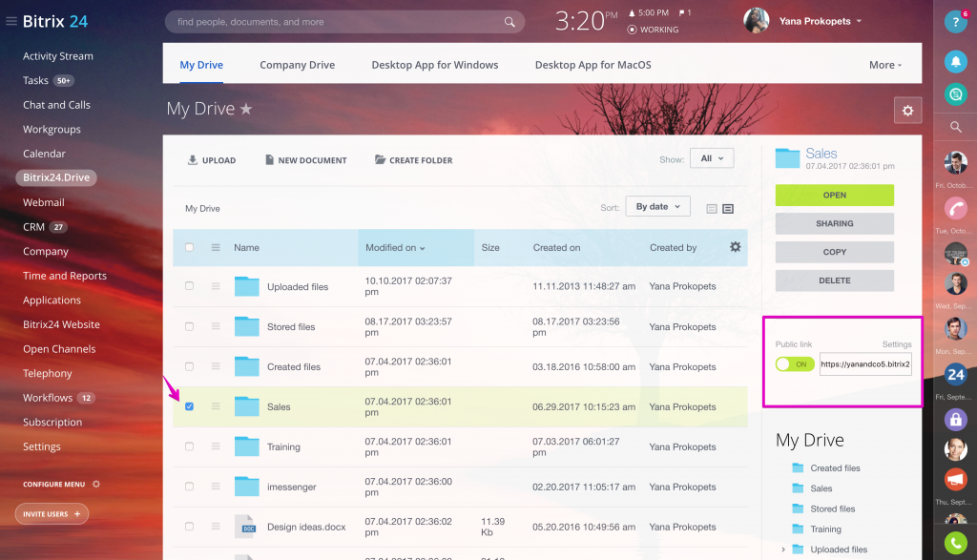Switch to Company Drive tab

click(x=298, y=65)
